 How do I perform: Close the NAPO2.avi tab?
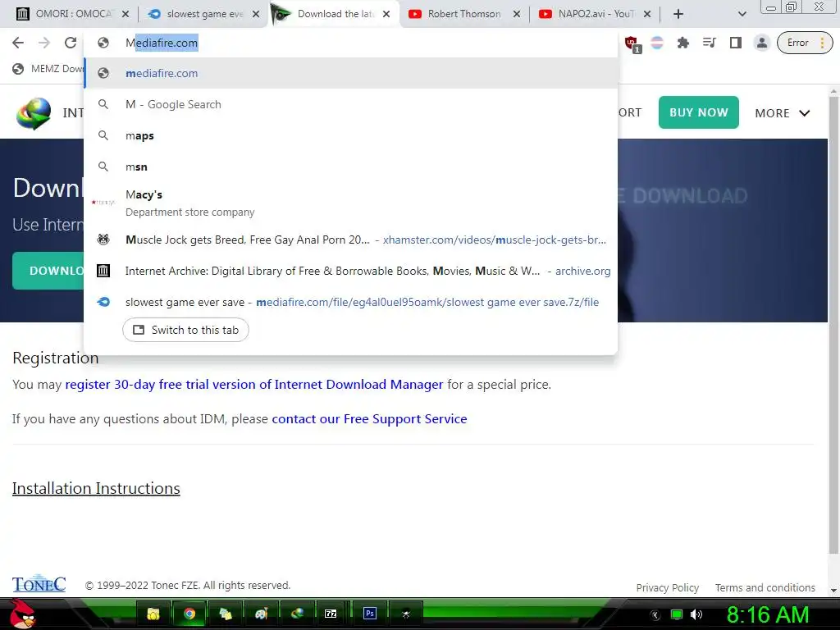coord(647,15)
